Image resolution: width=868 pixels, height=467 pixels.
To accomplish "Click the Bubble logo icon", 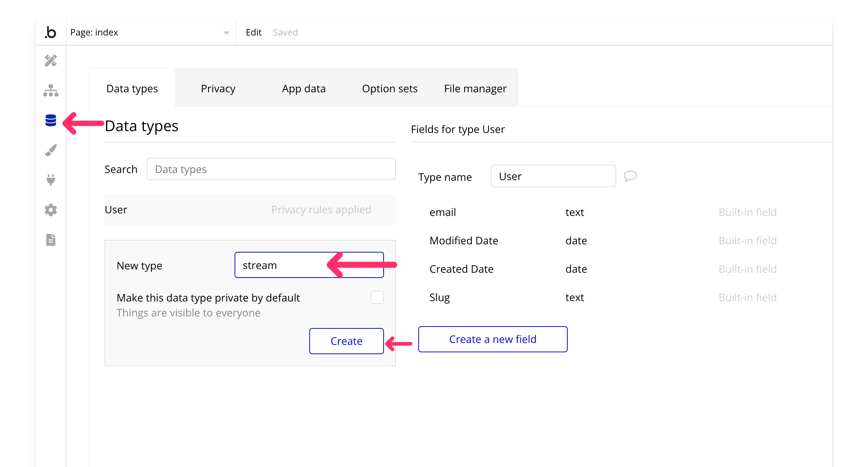I will [x=50, y=33].
